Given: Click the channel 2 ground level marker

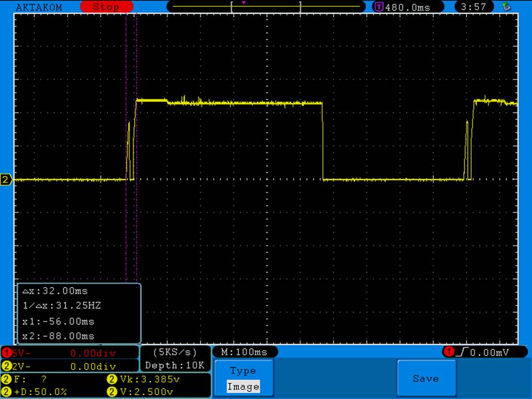Looking at the screenshot, I should pyautogui.click(x=6, y=180).
